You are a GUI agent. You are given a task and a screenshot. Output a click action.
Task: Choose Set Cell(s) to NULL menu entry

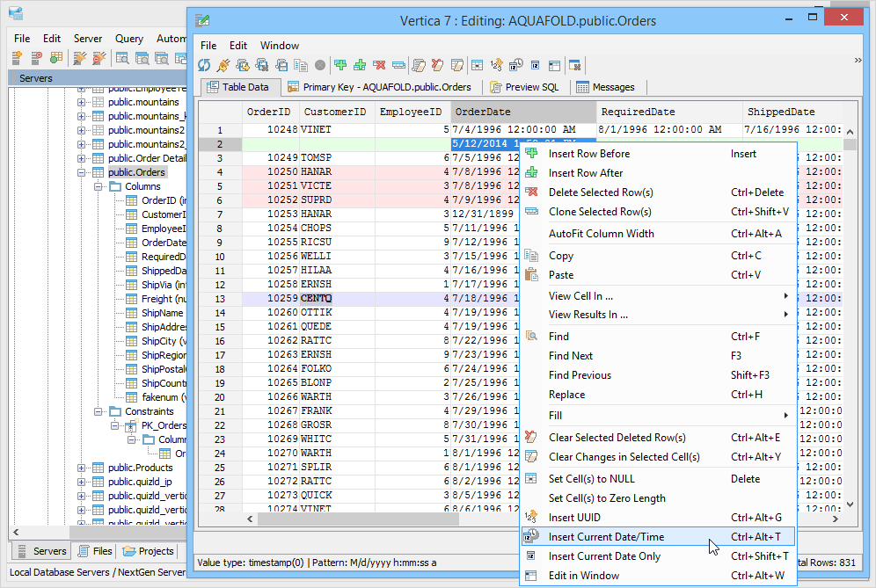pos(658,478)
